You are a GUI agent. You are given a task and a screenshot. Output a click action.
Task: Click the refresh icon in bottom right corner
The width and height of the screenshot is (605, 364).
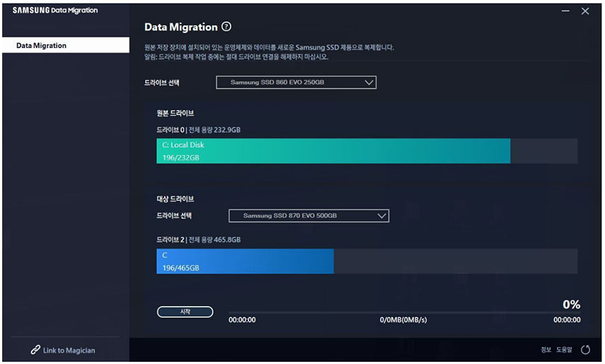click(x=585, y=350)
